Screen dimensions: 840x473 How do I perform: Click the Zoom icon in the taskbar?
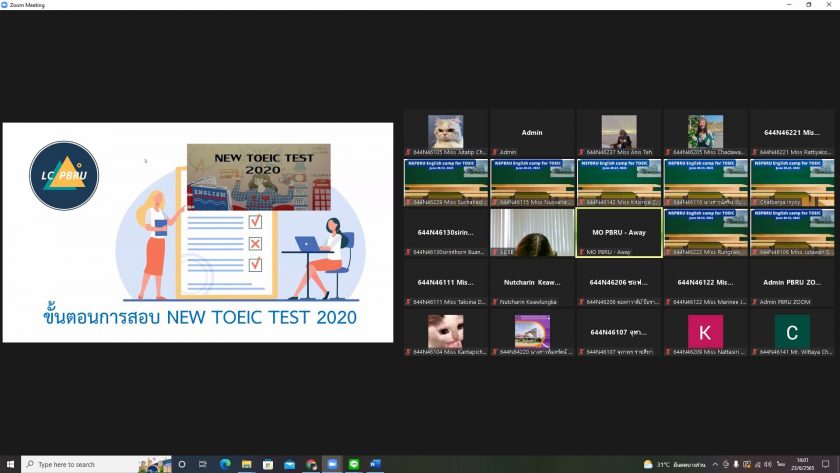[x=332, y=464]
